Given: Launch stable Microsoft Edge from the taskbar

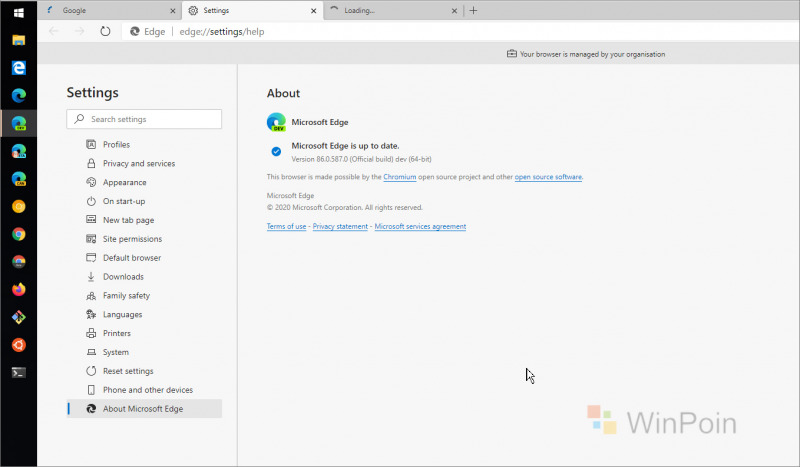Looking at the screenshot, I should pyautogui.click(x=19, y=95).
